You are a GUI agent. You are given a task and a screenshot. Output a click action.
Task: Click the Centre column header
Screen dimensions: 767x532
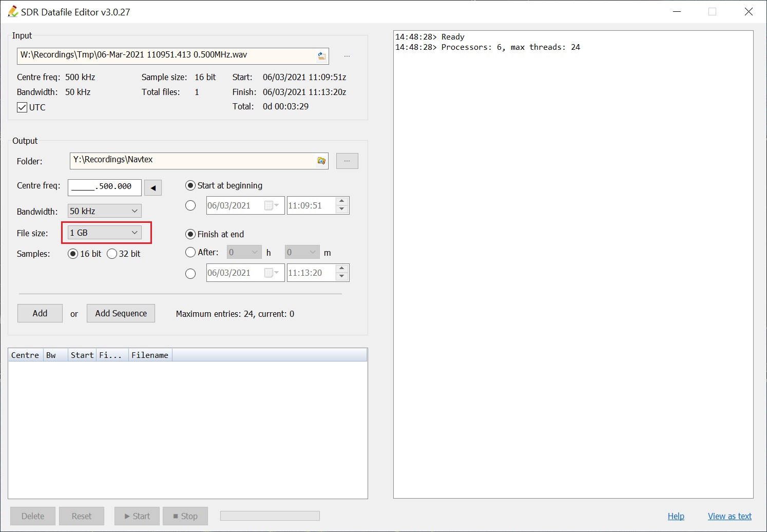tap(25, 355)
